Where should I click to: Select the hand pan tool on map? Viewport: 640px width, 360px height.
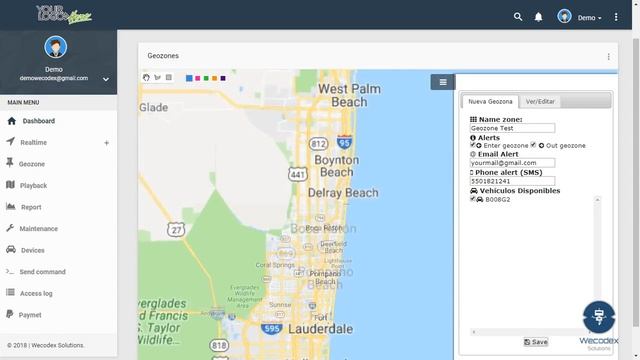coord(146,78)
